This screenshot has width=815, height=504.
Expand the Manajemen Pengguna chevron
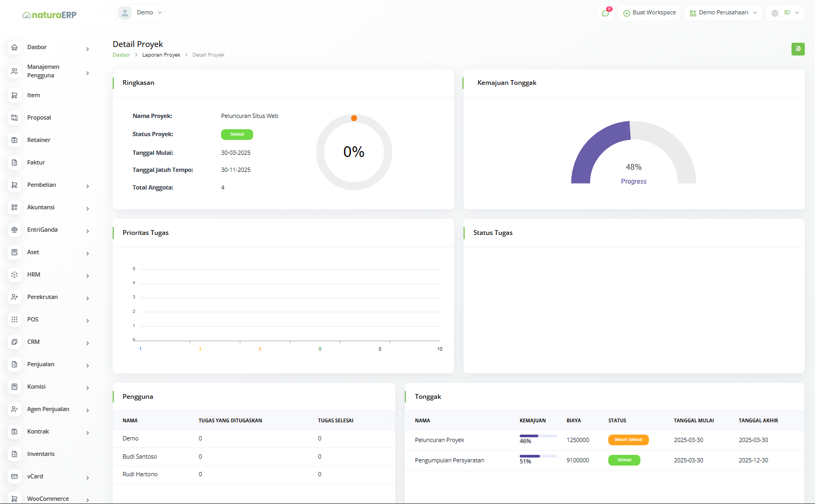point(88,73)
